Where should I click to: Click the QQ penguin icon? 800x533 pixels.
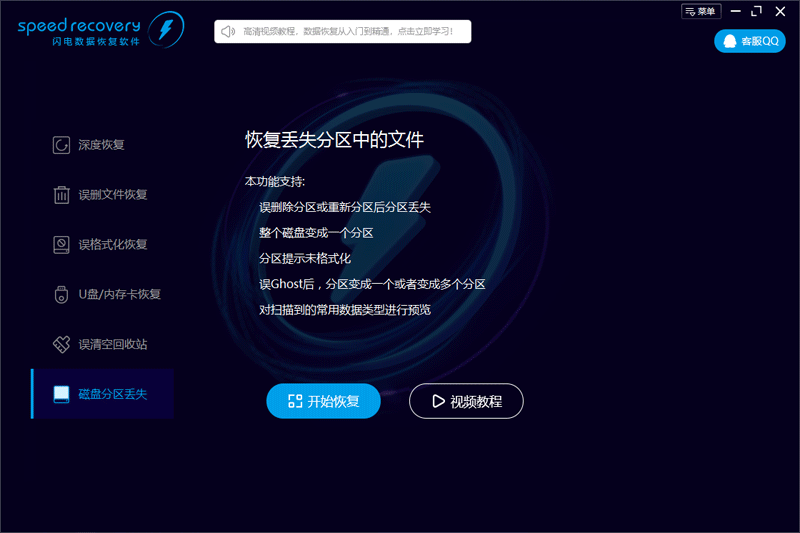pyautogui.click(x=730, y=41)
